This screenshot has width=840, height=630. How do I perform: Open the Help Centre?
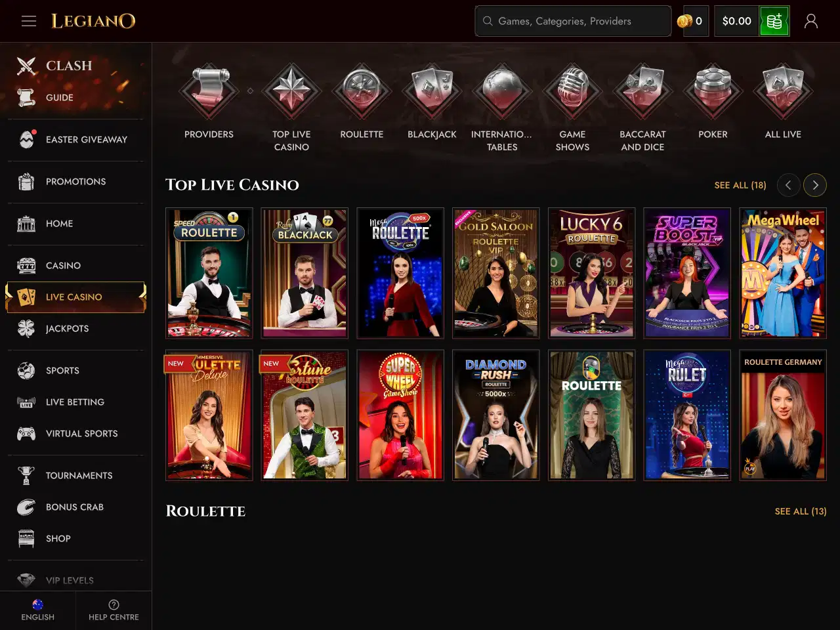(x=114, y=610)
